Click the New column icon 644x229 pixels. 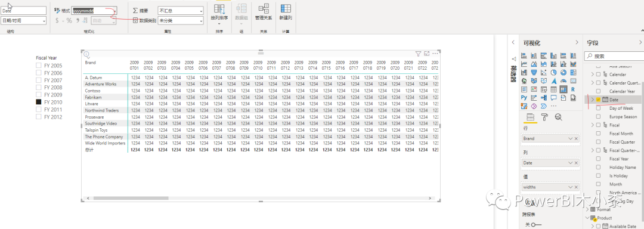click(286, 13)
